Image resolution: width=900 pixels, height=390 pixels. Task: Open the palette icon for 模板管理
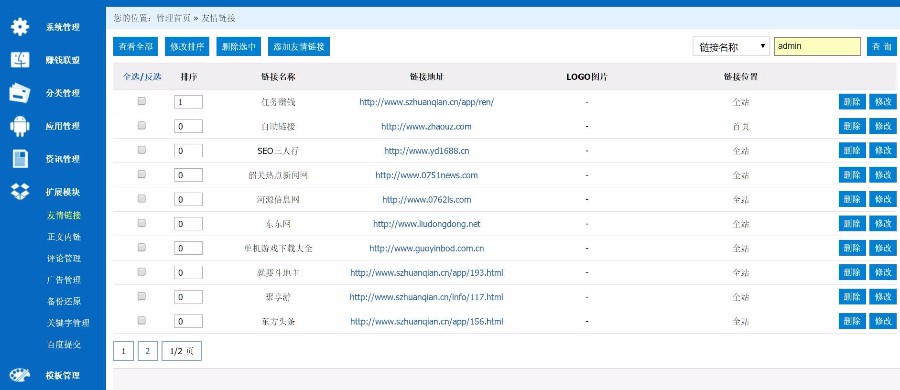20,376
